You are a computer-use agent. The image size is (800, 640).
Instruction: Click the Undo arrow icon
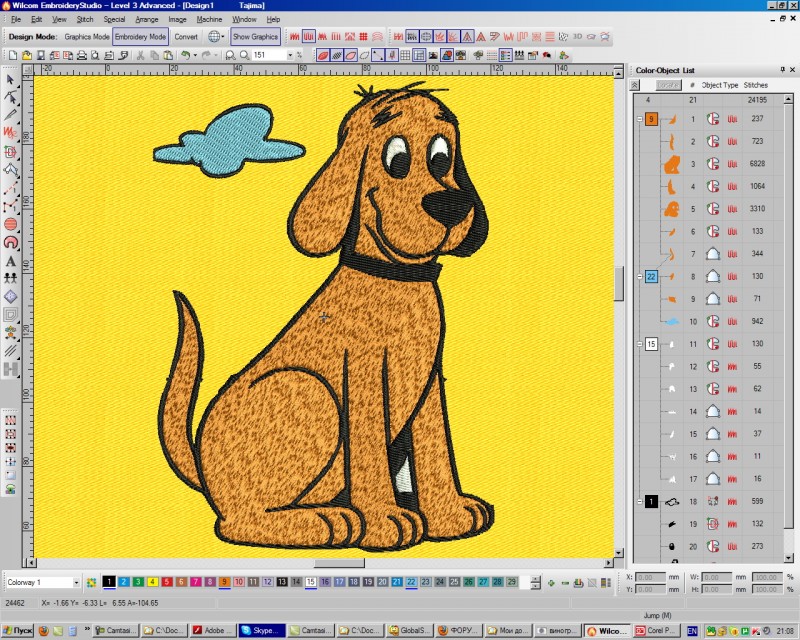click(x=185, y=55)
